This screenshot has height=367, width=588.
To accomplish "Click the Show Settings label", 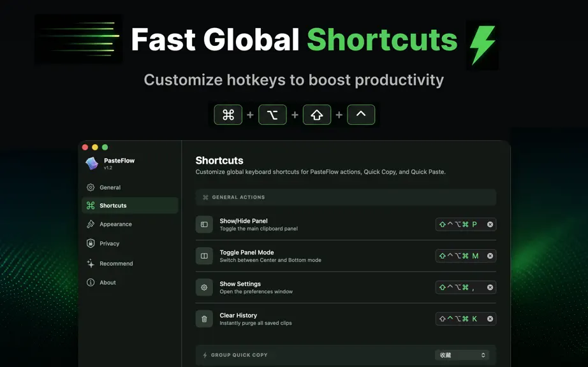I will [240, 284].
